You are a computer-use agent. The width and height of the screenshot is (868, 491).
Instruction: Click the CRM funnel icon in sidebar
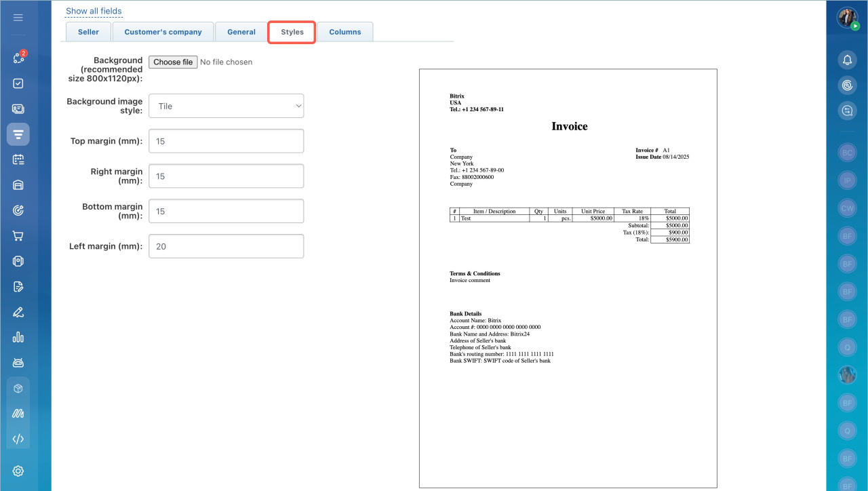[18, 134]
